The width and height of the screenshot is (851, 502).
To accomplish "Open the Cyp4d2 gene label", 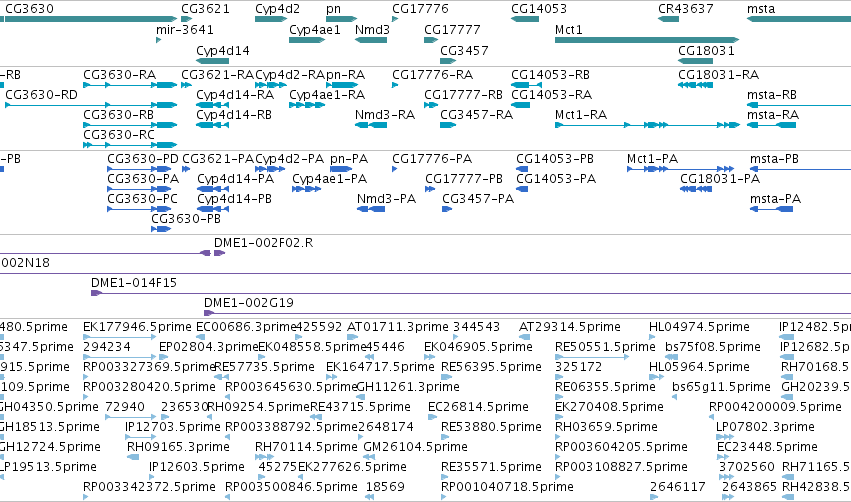I will [x=277, y=9].
